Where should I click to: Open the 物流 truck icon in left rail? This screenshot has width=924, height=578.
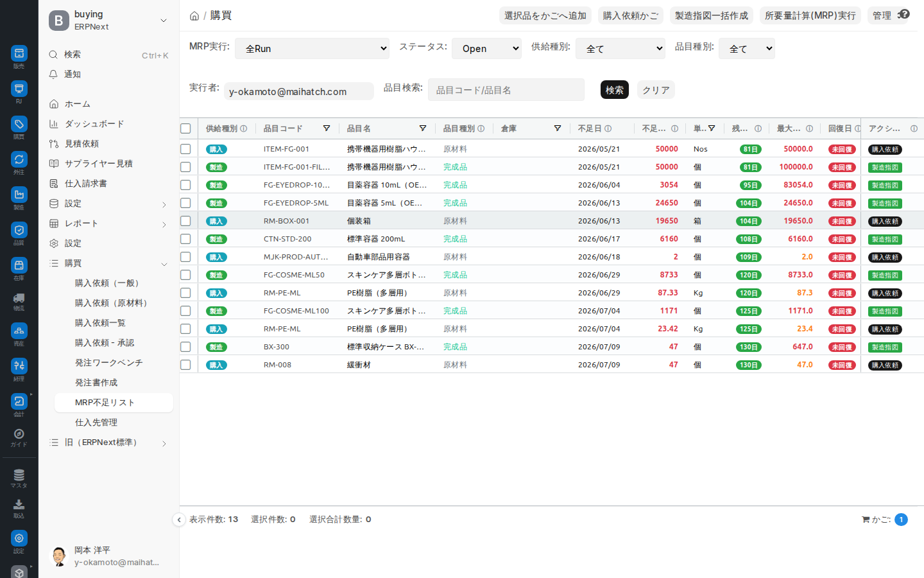coord(19,298)
